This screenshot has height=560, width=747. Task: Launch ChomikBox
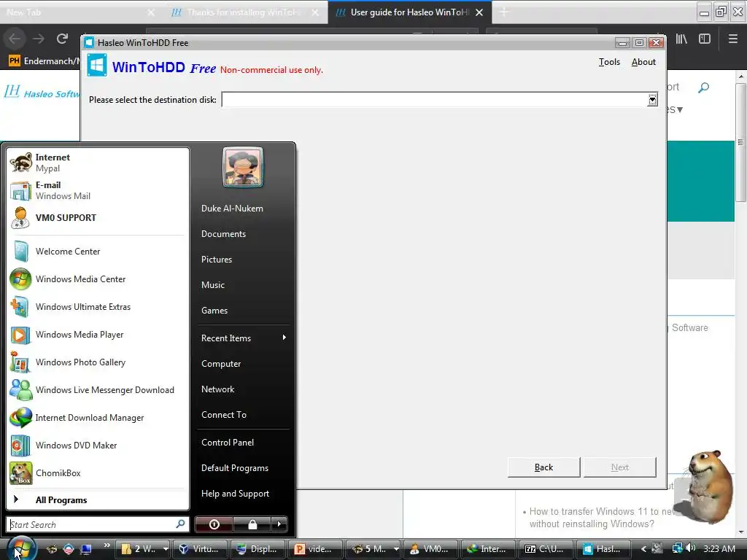(x=97, y=472)
